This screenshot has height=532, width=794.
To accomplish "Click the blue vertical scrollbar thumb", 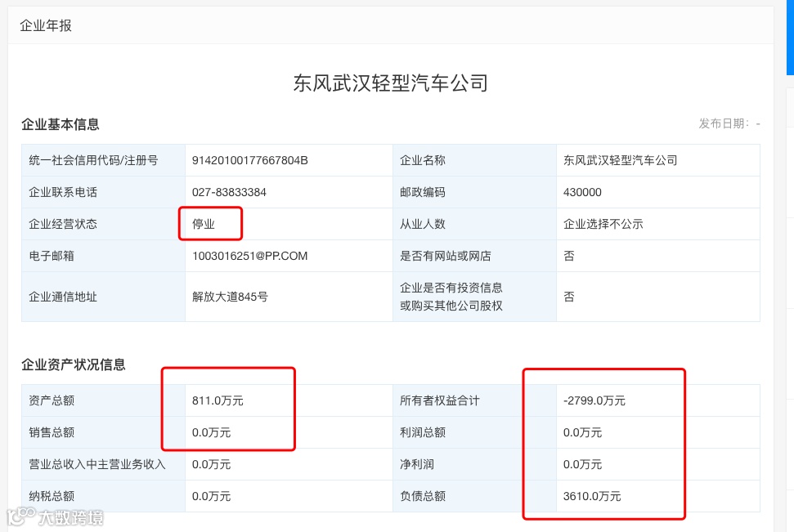I will point(790,38).
